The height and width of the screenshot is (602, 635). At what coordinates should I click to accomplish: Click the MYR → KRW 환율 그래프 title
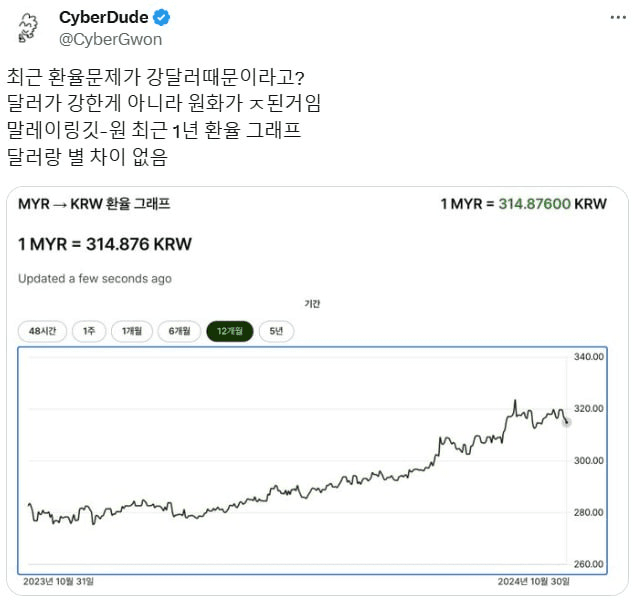coord(94,204)
